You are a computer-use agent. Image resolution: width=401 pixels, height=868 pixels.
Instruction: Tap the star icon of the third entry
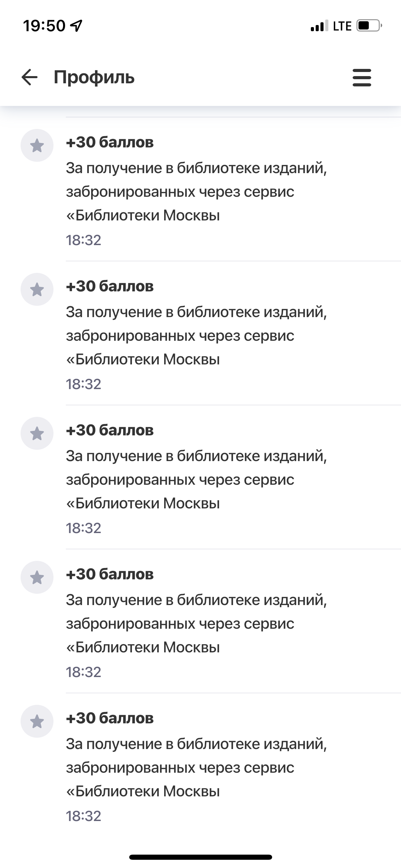(37, 433)
